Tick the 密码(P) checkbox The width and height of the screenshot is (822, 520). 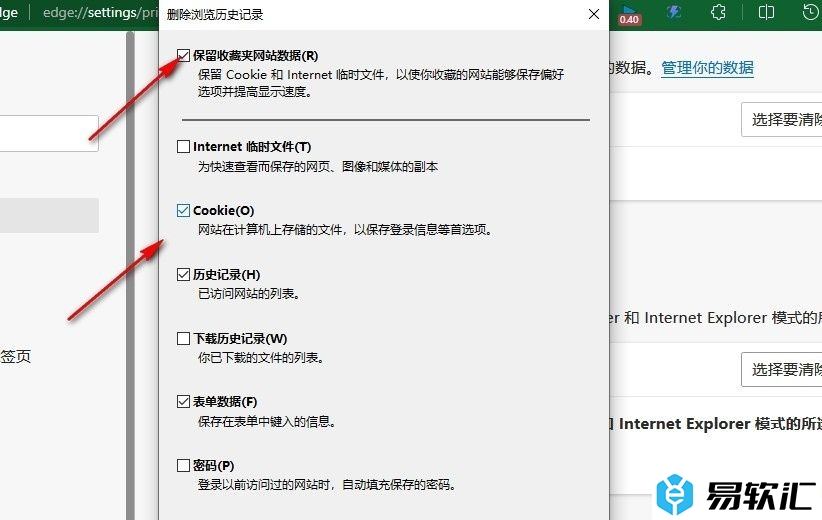183,465
